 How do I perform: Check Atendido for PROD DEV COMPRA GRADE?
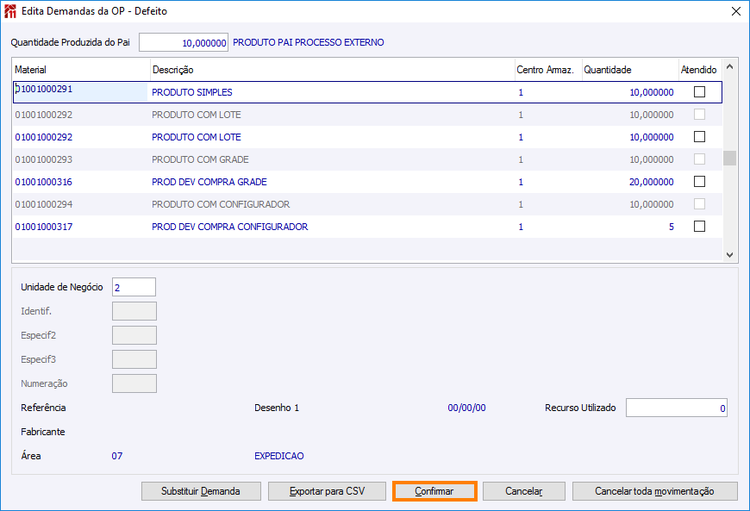pos(699,181)
